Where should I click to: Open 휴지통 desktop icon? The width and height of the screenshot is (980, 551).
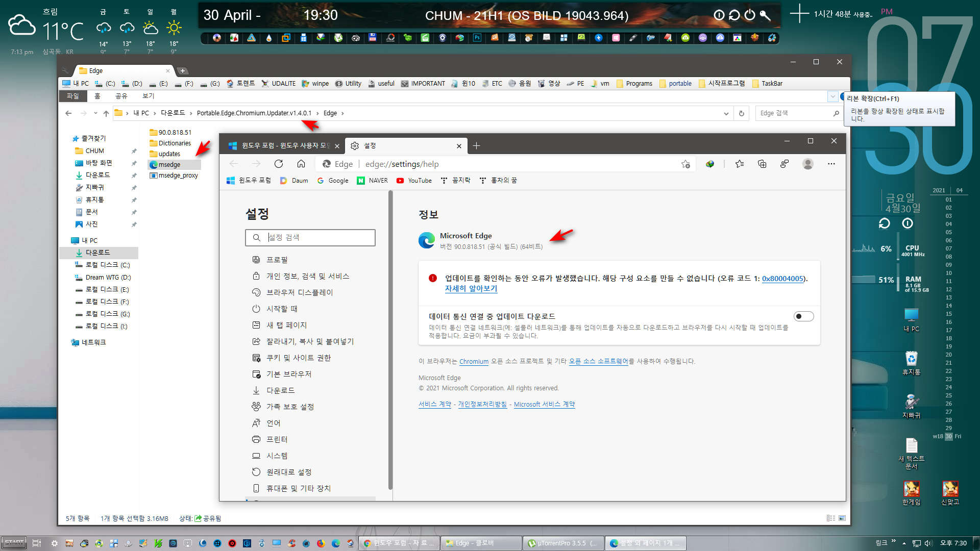[911, 363]
